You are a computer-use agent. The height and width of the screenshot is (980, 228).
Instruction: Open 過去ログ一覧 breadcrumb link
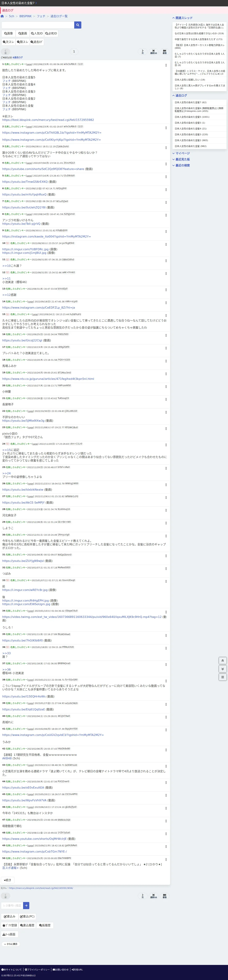(59, 16)
